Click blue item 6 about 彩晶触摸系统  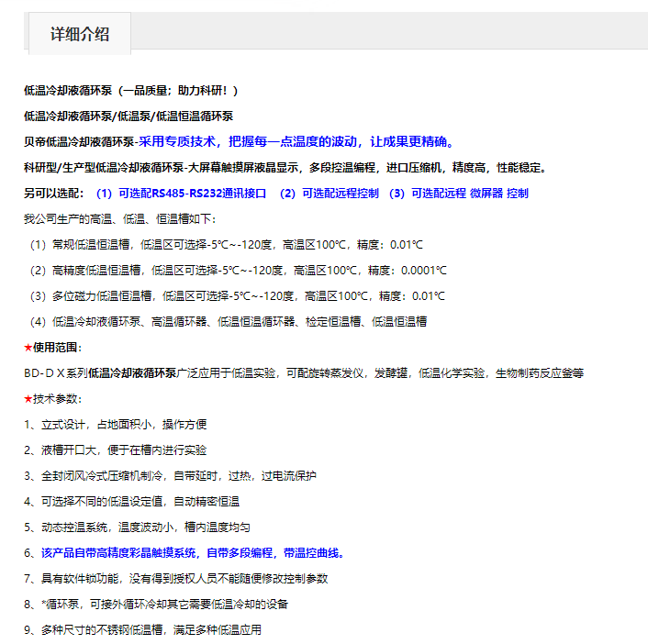pos(184,553)
